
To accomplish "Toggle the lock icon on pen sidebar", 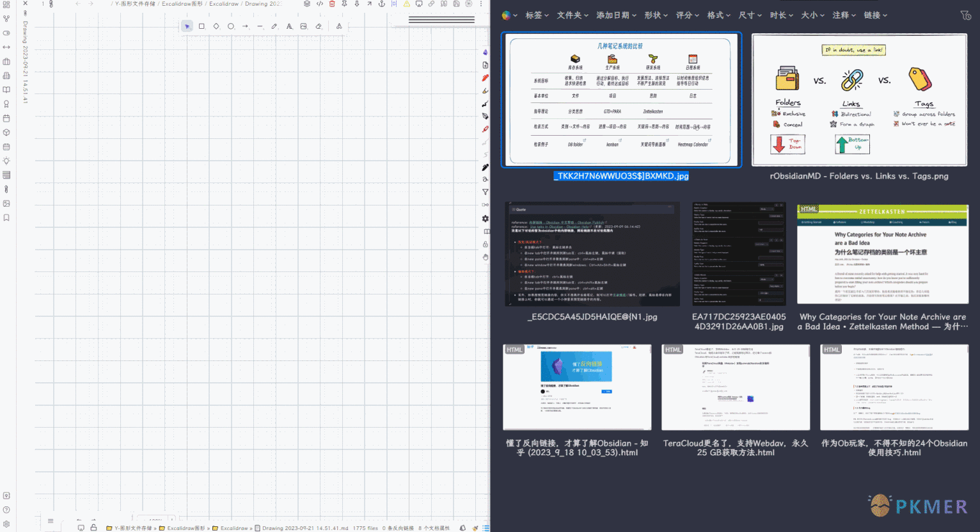I will (x=485, y=244).
